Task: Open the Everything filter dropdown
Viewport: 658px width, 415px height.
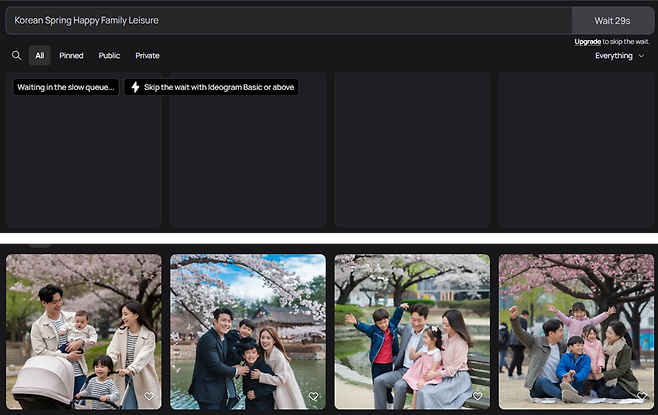Action: point(619,56)
